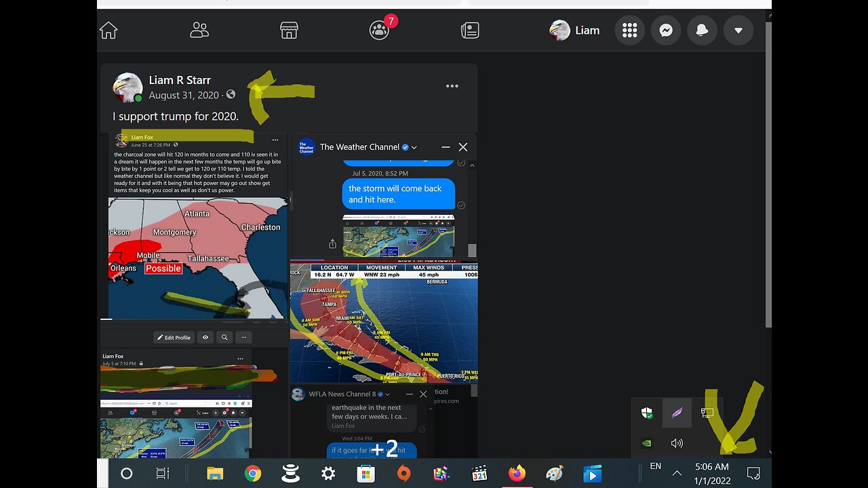The height and width of the screenshot is (488, 868).
Task: Switch to Firefox on the taskbar
Action: click(x=517, y=473)
